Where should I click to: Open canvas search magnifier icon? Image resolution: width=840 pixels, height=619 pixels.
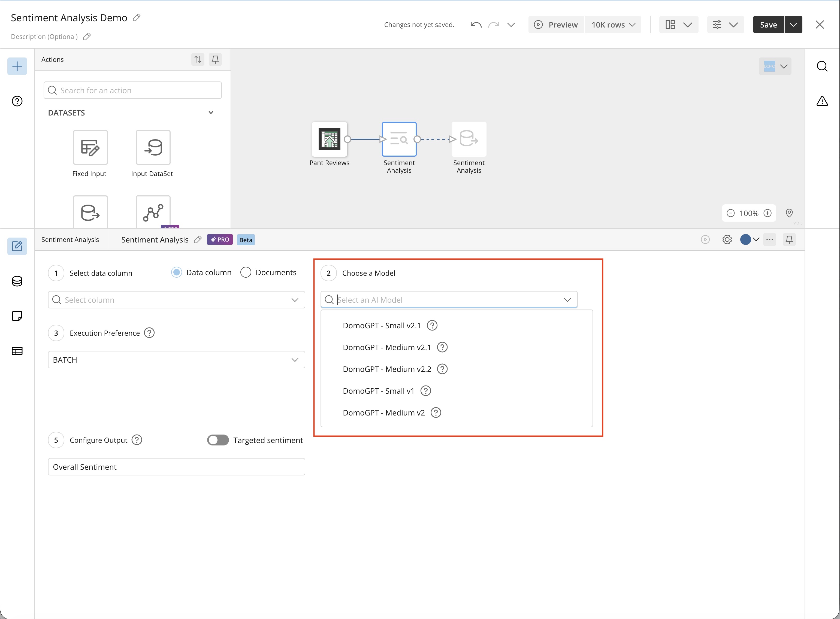pos(822,66)
